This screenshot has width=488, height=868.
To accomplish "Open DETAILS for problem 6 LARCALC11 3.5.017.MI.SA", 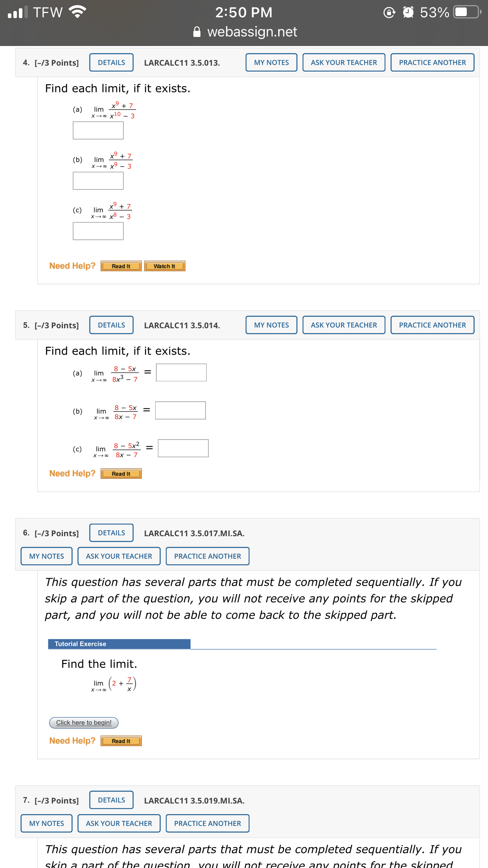I will pyautogui.click(x=111, y=533).
